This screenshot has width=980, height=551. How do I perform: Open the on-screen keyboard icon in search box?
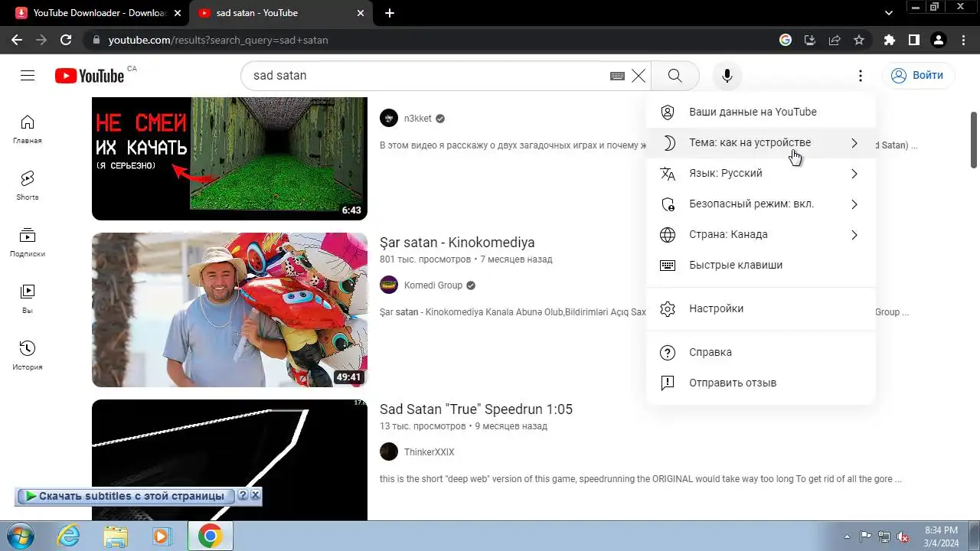pos(617,76)
